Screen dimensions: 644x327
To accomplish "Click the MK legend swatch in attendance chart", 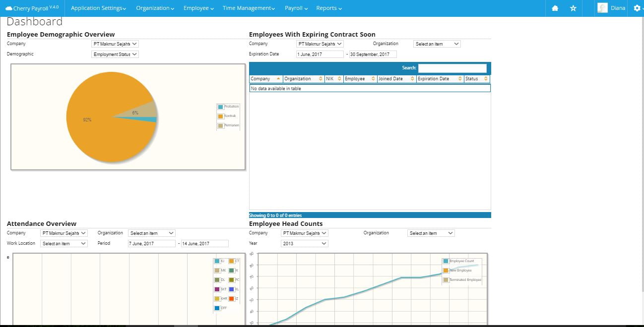I will tap(217, 271).
